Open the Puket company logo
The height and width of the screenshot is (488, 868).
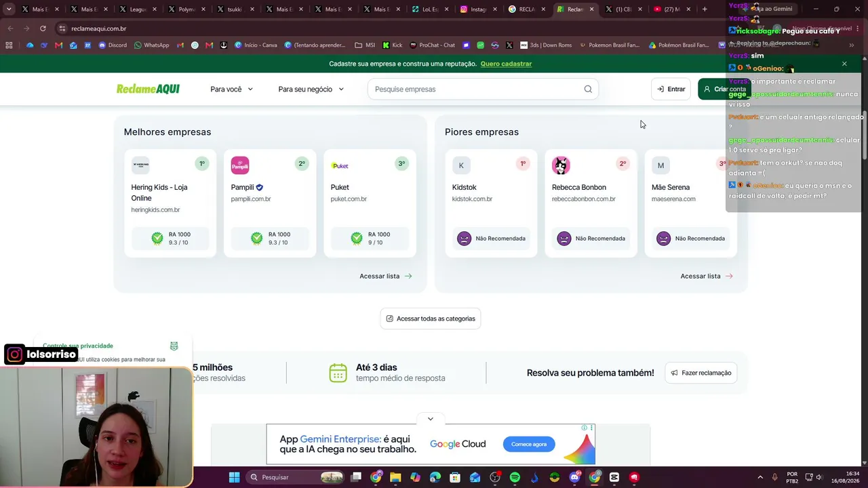pos(340,165)
